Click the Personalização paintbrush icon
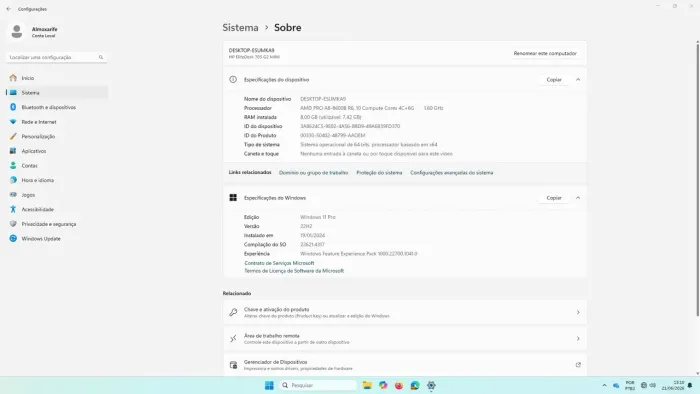Screen dimensions: 700x394 tap(13, 137)
